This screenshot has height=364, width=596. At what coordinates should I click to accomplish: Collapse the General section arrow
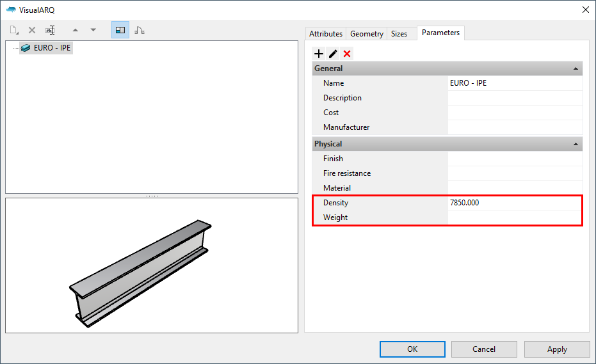click(x=576, y=69)
